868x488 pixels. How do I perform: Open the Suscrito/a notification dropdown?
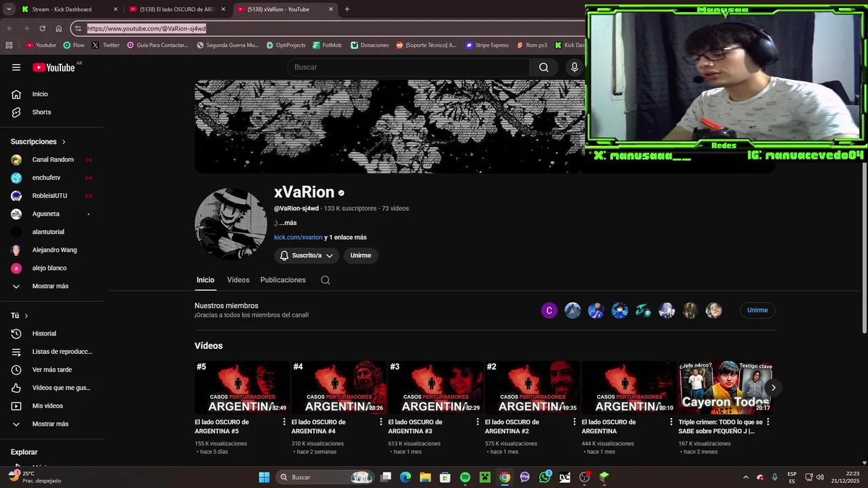(x=307, y=256)
